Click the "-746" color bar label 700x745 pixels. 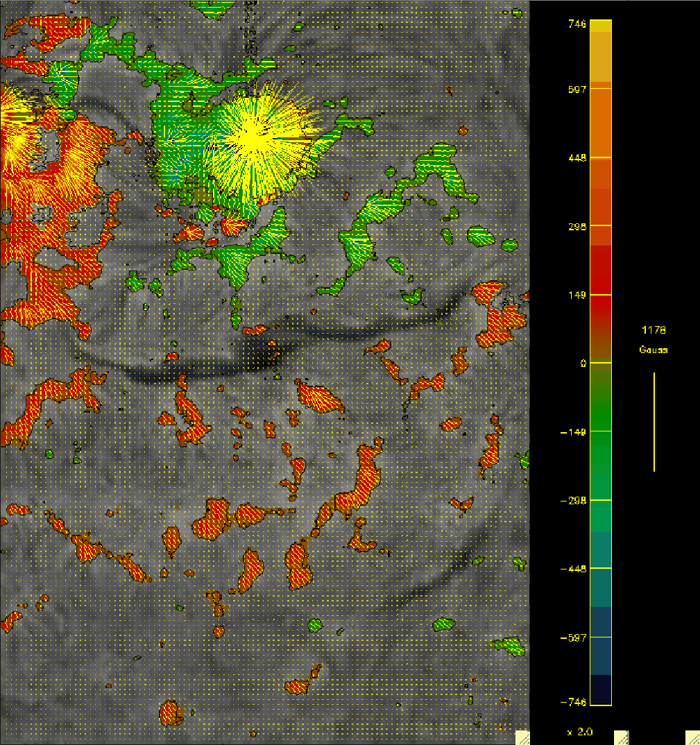pyautogui.click(x=573, y=702)
